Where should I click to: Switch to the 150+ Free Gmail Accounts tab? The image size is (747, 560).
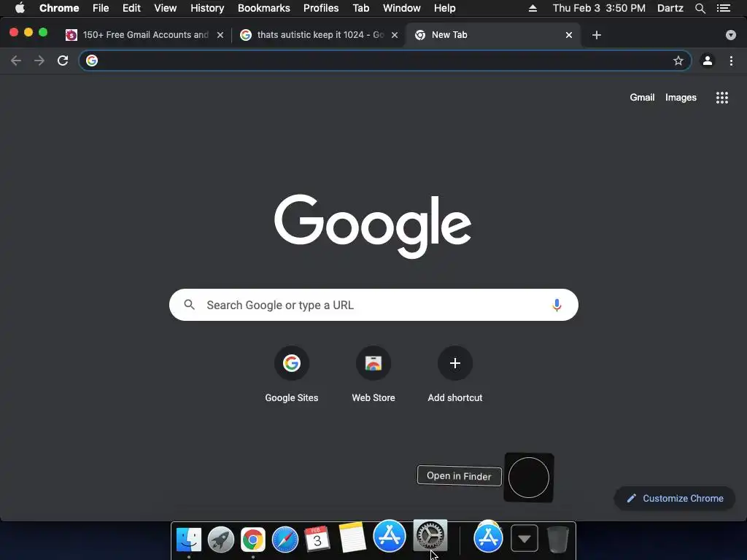point(145,35)
